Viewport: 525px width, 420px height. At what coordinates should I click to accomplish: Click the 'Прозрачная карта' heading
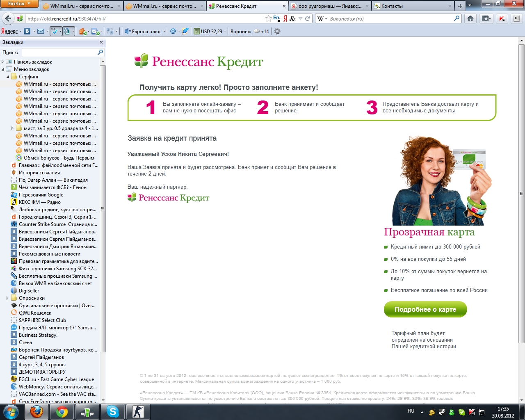(429, 232)
